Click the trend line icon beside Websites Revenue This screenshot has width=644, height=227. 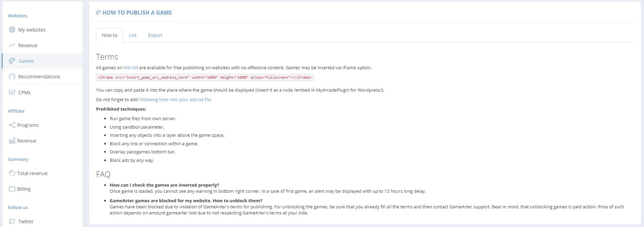12,45
